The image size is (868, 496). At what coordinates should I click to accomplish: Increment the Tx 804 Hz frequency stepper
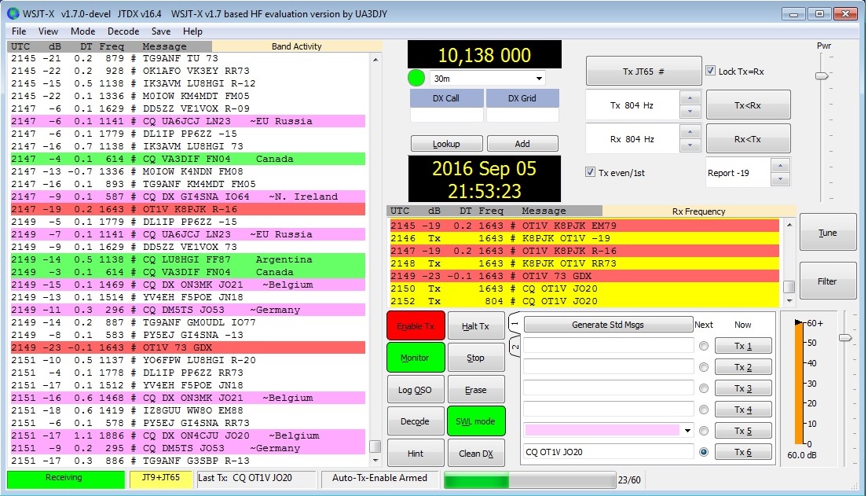(689, 100)
